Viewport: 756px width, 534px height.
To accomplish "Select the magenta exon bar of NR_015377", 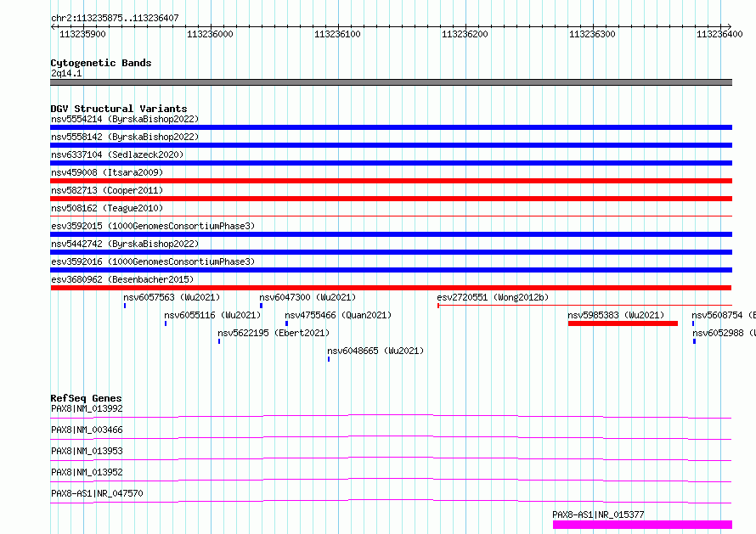I will click(642, 525).
